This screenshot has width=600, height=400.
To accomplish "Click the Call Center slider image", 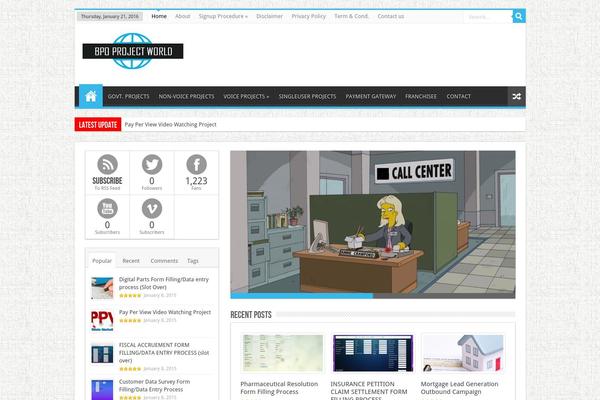I will click(x=373, y=224).
